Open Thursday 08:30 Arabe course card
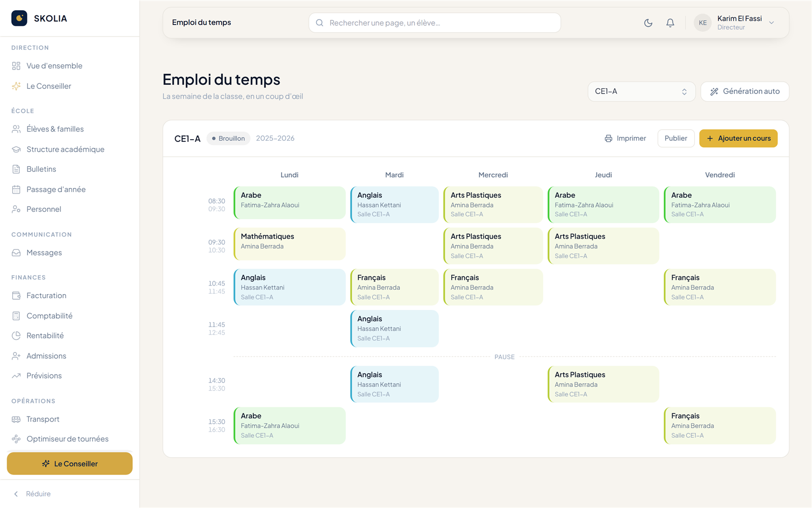This screenshot has height=508, width=812. point(603,205)
